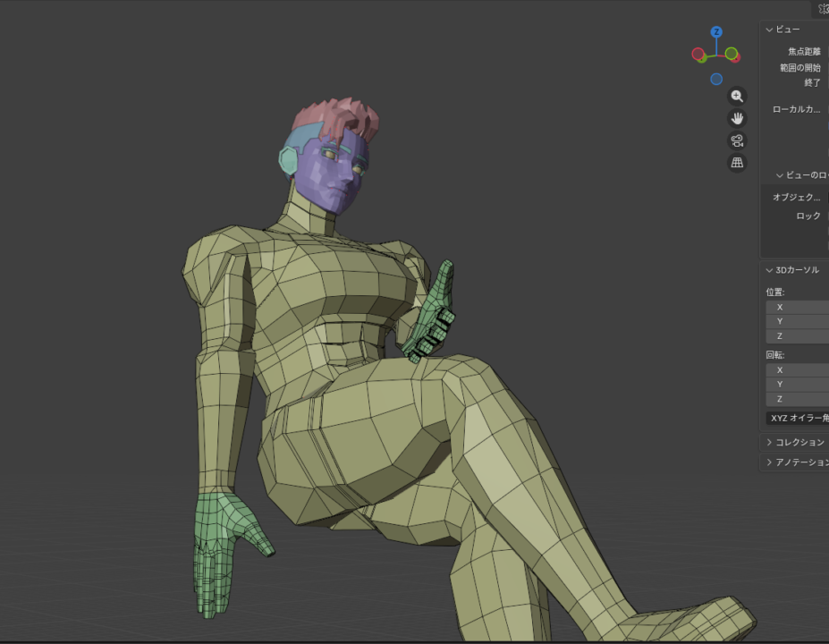The height and width of the screenshot is (644, 829).
Task: Click the 位置 Y field
Action: (x=798, y=321)
